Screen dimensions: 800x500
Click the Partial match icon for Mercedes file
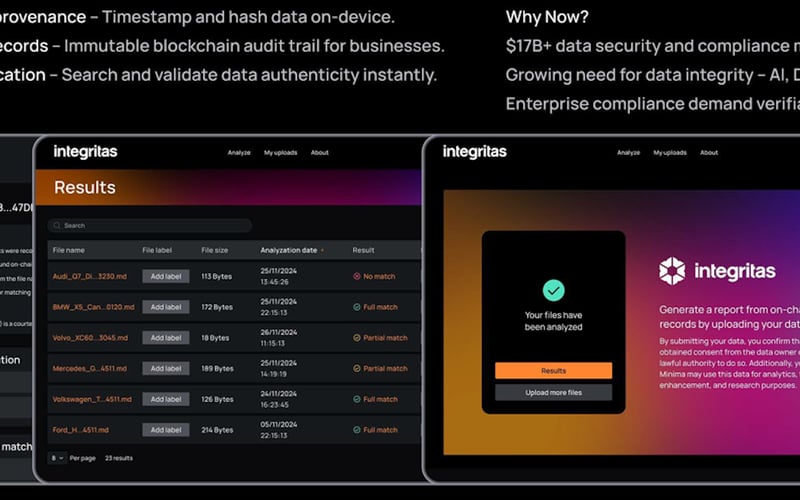coord(357,368)
